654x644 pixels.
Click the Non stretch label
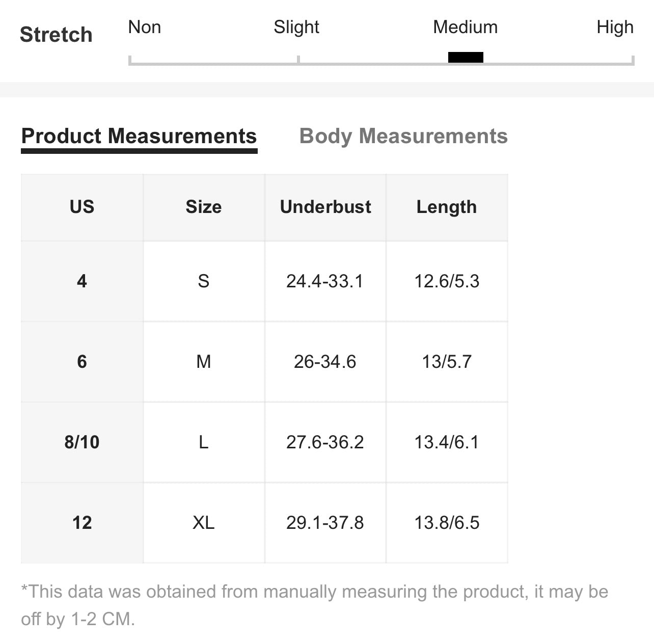[145, 27]
